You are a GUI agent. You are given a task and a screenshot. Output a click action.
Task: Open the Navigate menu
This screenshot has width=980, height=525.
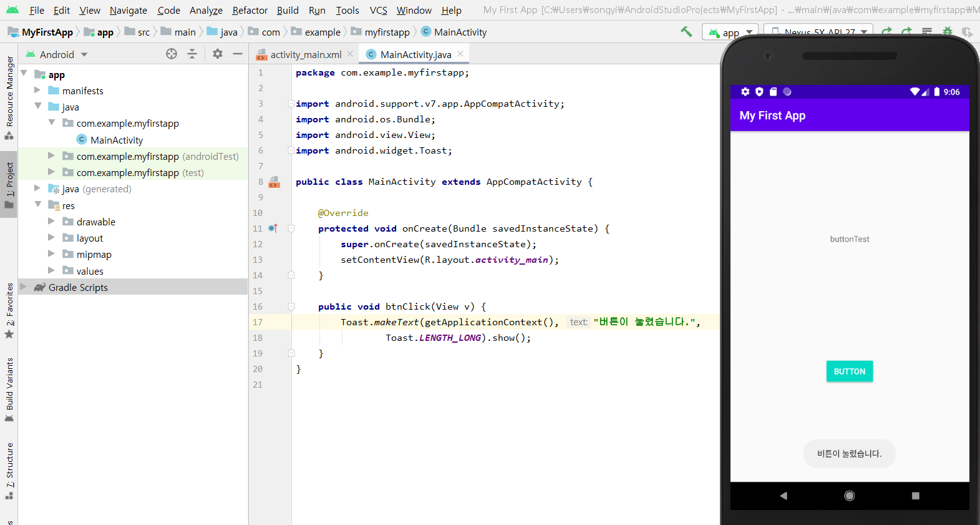129,10
